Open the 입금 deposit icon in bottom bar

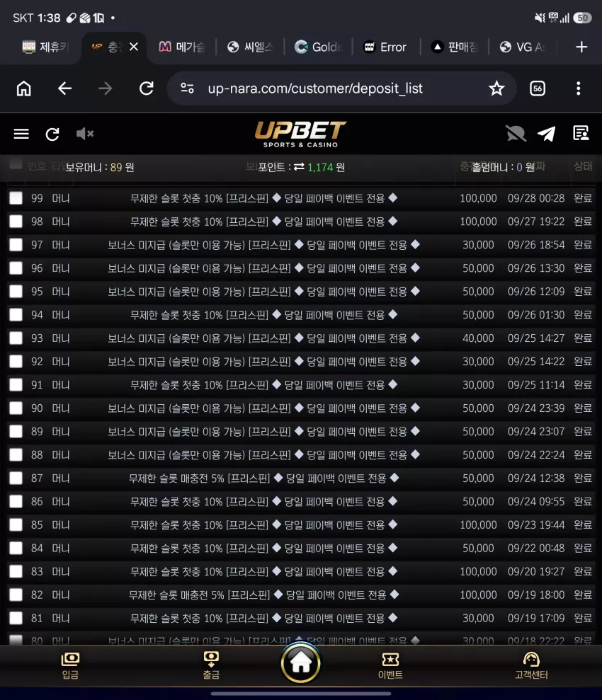70,665
